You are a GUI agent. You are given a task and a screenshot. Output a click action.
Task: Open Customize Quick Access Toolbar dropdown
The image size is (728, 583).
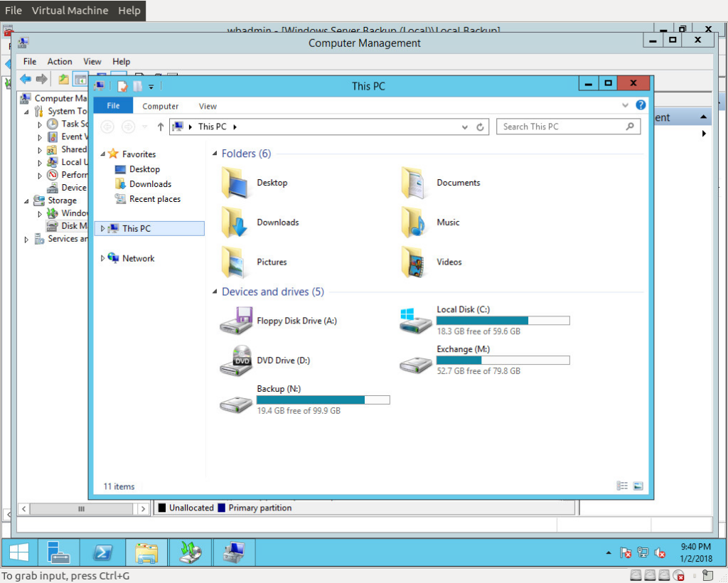click(x=151, y=87)
